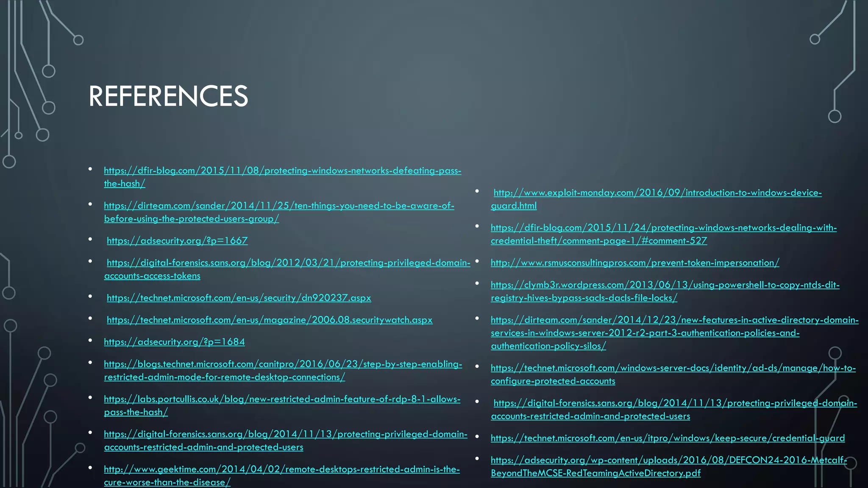The image size is (868, 488).
Task: Click the REFERENCES slide title
Action: pos(168,96)
